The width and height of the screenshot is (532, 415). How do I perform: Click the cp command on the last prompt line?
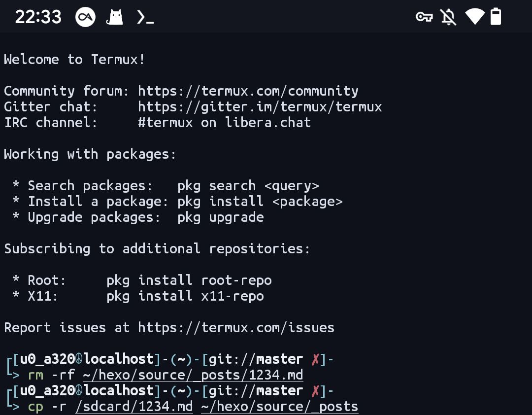(35, 407)
